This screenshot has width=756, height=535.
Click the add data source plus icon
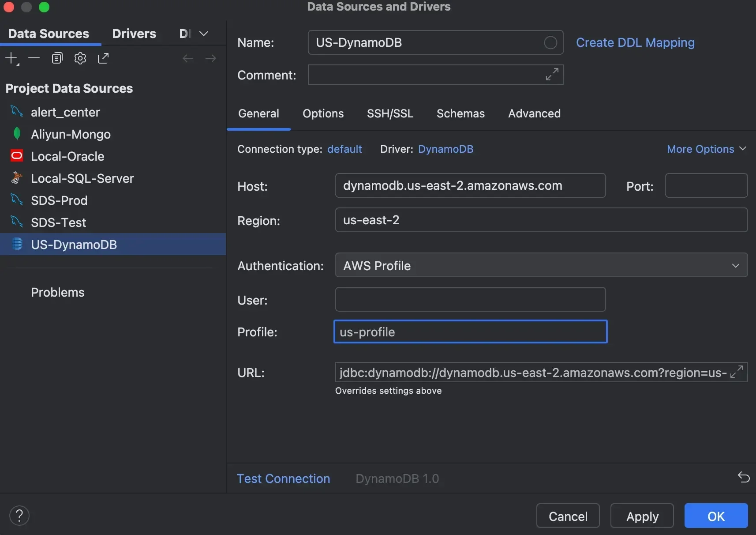click(12, 58)
